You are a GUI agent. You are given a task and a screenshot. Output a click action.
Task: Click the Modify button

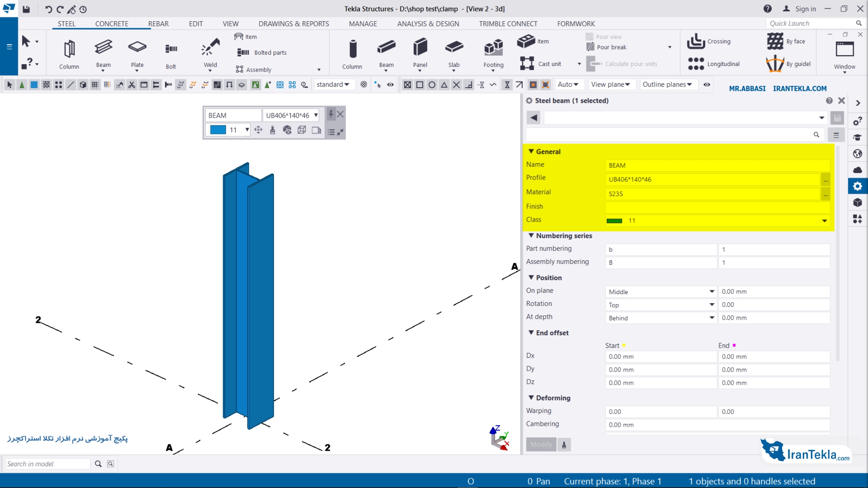point(541,445)
